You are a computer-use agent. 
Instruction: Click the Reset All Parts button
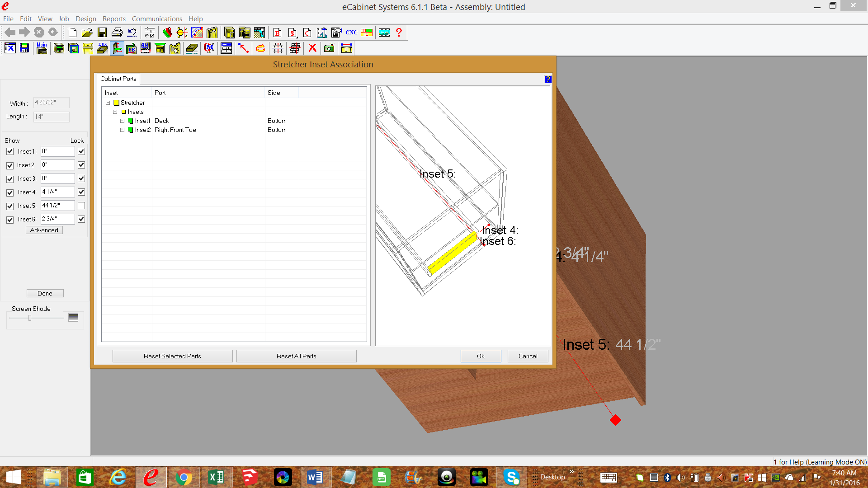click(x=296, y=356)
